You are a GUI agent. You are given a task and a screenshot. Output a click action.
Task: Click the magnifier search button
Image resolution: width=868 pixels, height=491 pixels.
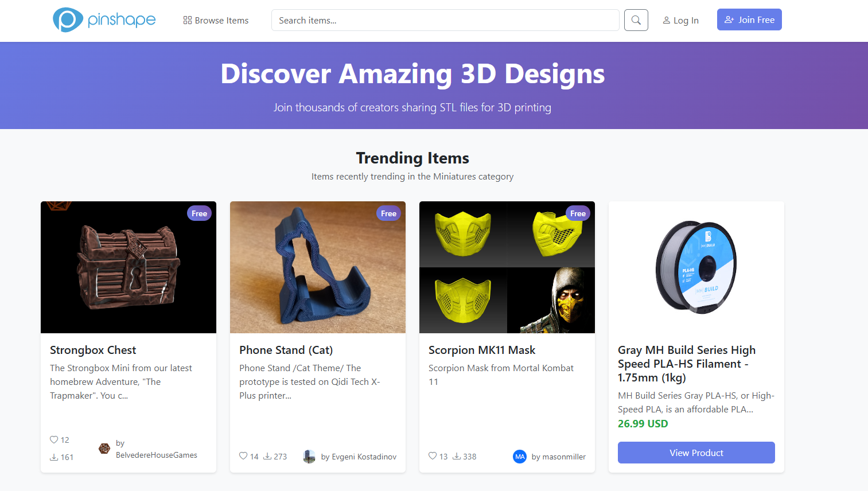tap(636, 20)
